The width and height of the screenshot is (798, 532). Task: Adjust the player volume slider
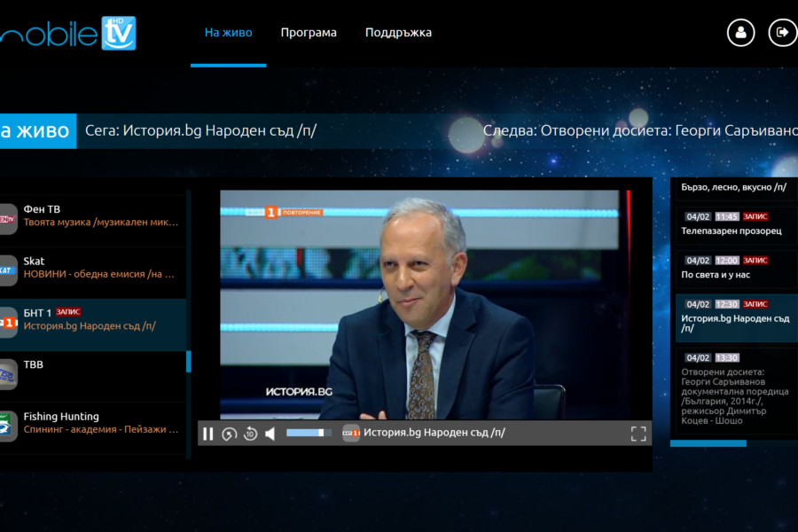tap(308, 434)
